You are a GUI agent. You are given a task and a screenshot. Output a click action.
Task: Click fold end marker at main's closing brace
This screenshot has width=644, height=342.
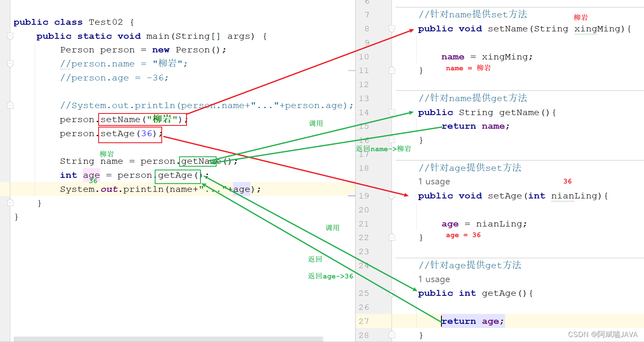[x=10, y=203]
